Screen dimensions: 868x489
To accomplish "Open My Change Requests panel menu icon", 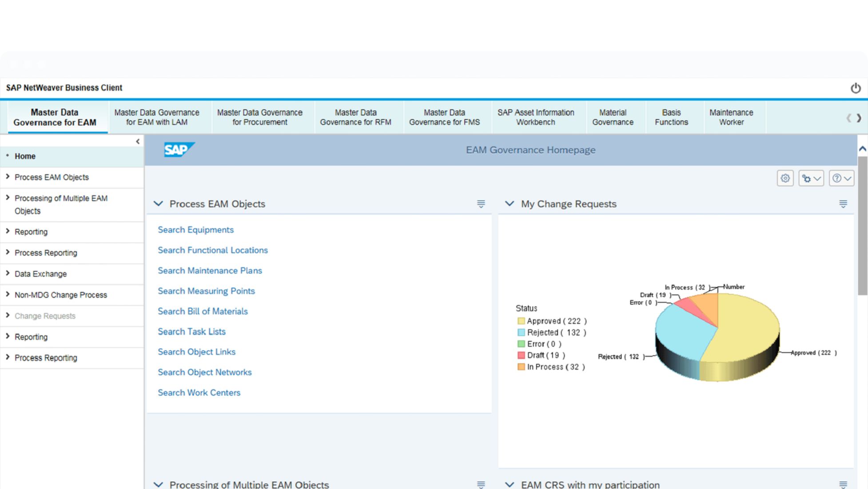I will [843, 204].
